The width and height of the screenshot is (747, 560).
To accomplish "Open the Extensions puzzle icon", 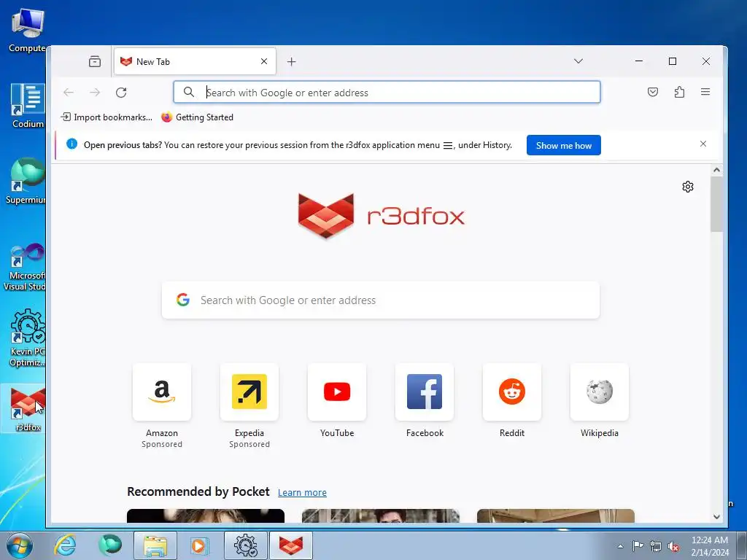I will click(679, 92).
